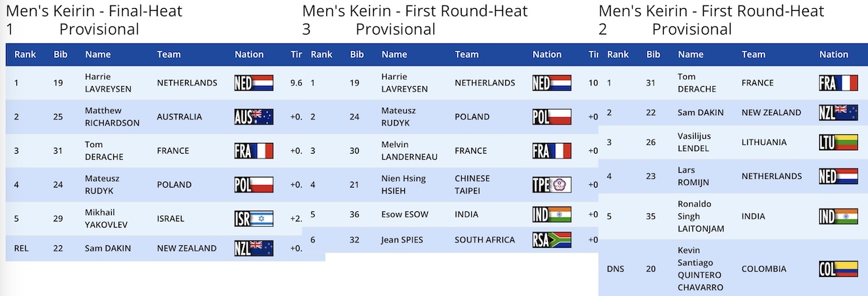The height and width of the screenshot is (296, 868).
Task: Open rider Matthew RICHARDSON
Action: click(112, 117)
